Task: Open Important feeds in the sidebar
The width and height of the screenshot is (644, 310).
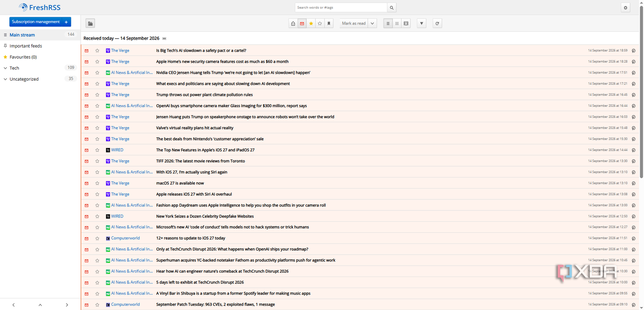Action: [26, 46]
